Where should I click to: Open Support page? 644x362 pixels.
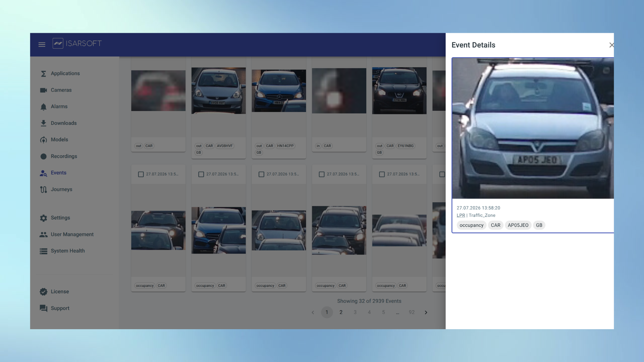tap(60, 308)
